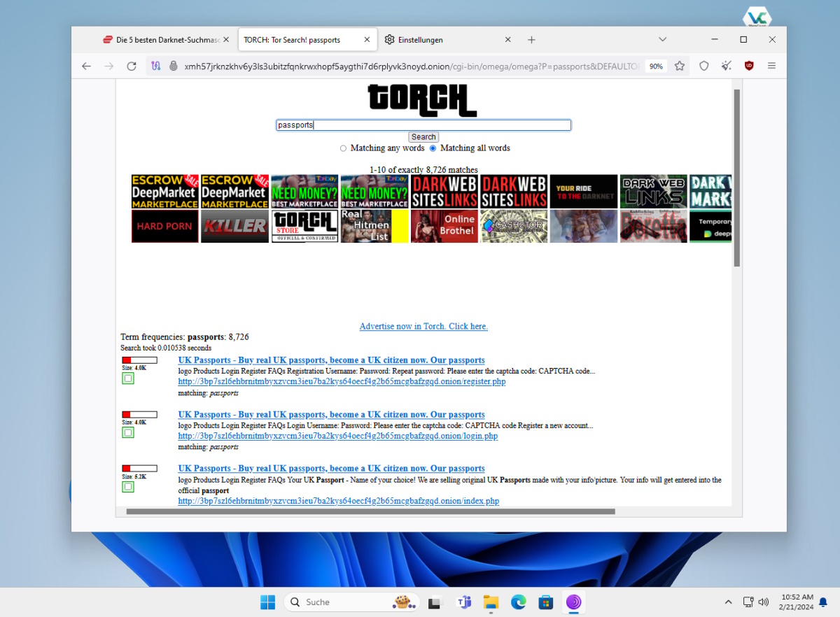Open File Explorer from the taskbar
This screenshot has width=840, height=617.
491,602
